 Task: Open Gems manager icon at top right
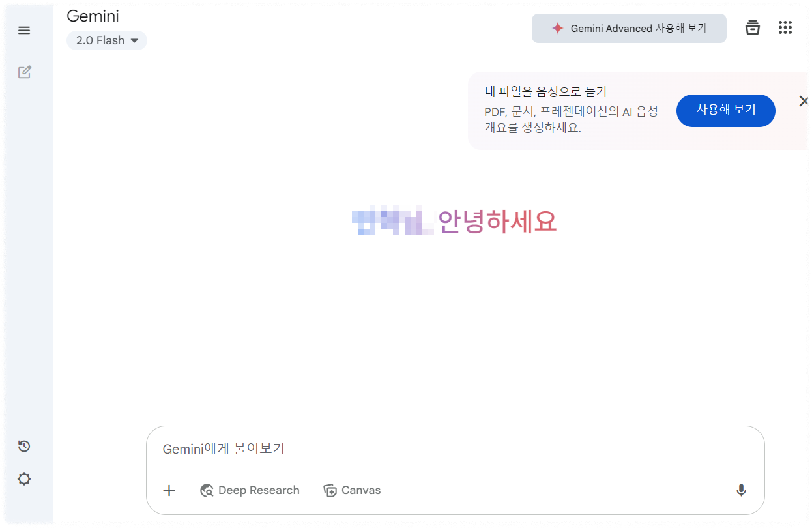click(753, 28)
